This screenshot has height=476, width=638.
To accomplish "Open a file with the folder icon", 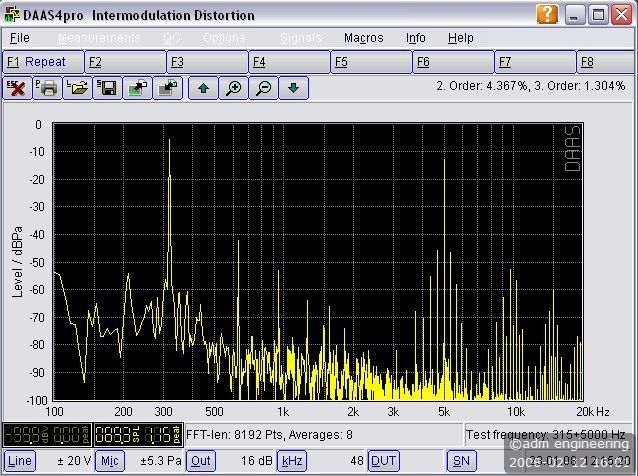I will (x=77, y=88).
